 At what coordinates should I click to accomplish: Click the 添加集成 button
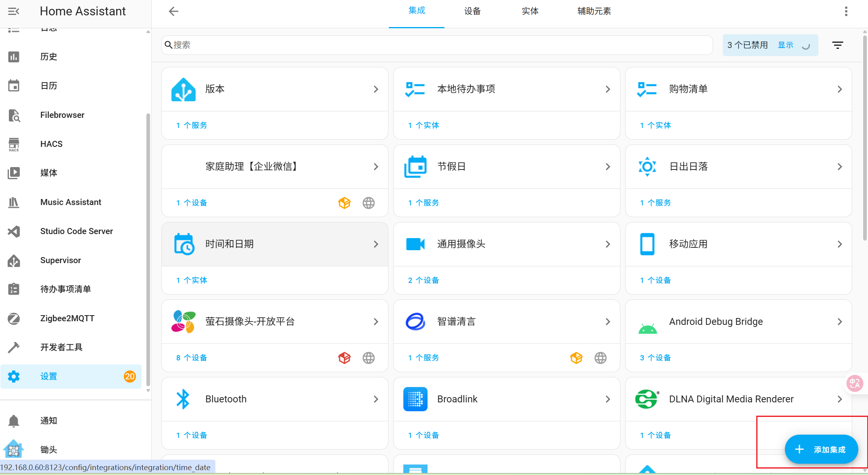(x=821, y=450)
